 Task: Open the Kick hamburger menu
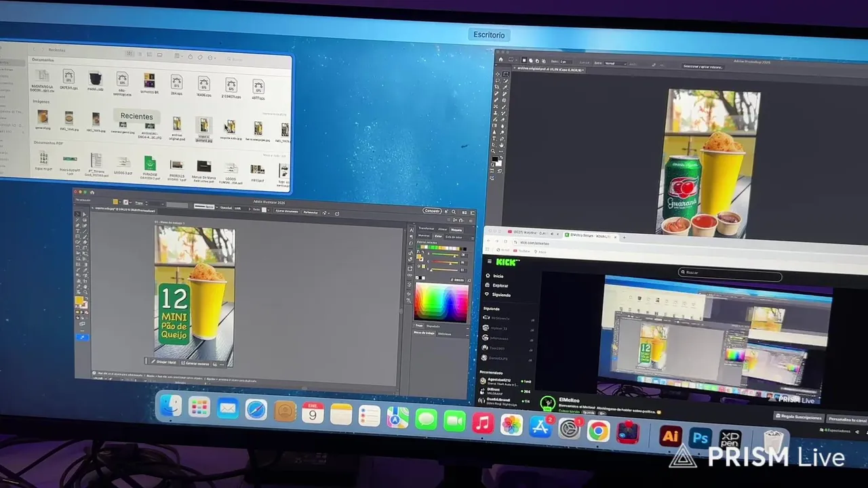click(488, 261)
